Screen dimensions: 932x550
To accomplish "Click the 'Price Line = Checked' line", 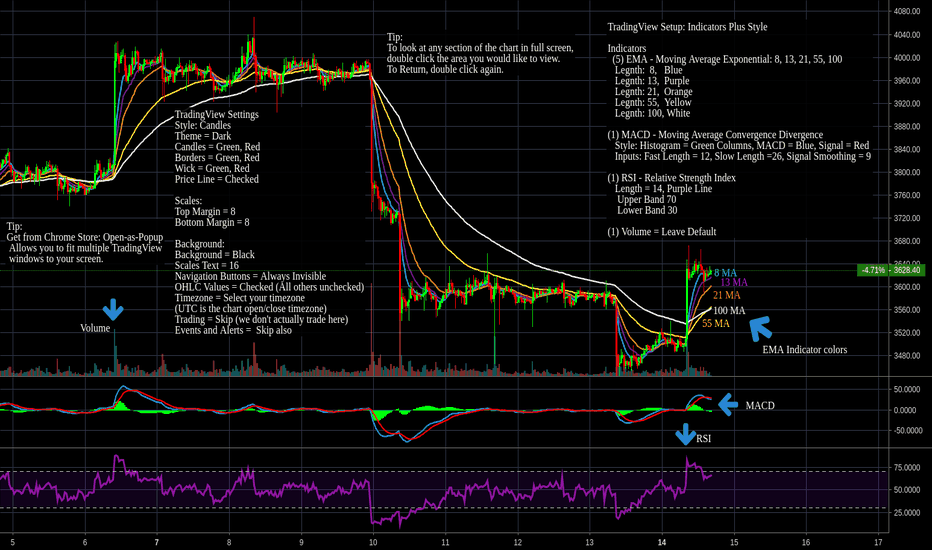I will (216, 180).
